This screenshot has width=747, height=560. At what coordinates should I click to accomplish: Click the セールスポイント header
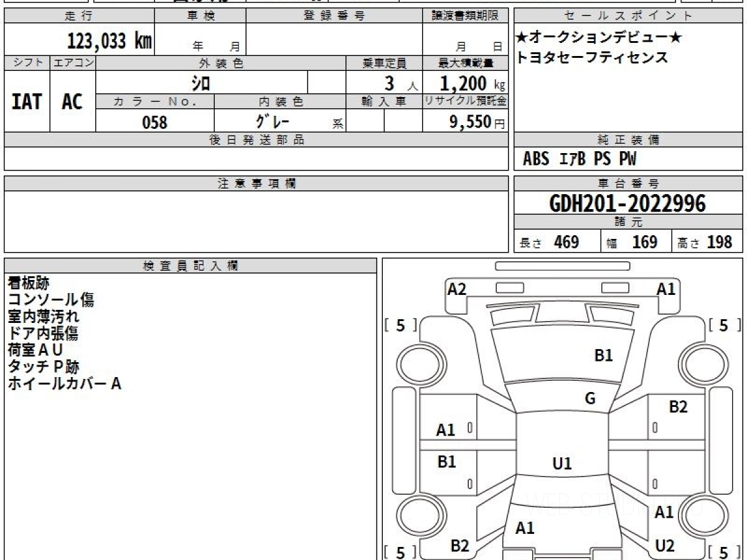[628, 16]
